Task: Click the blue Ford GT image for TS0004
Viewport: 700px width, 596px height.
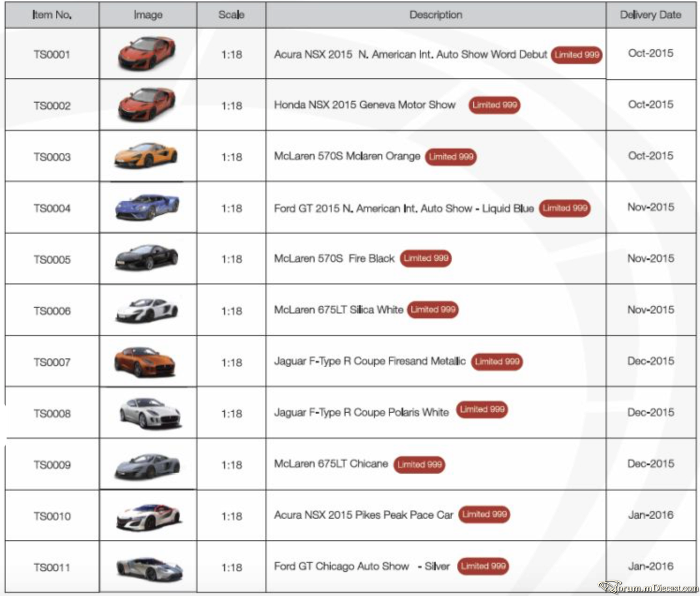Action: click(147, 207)
